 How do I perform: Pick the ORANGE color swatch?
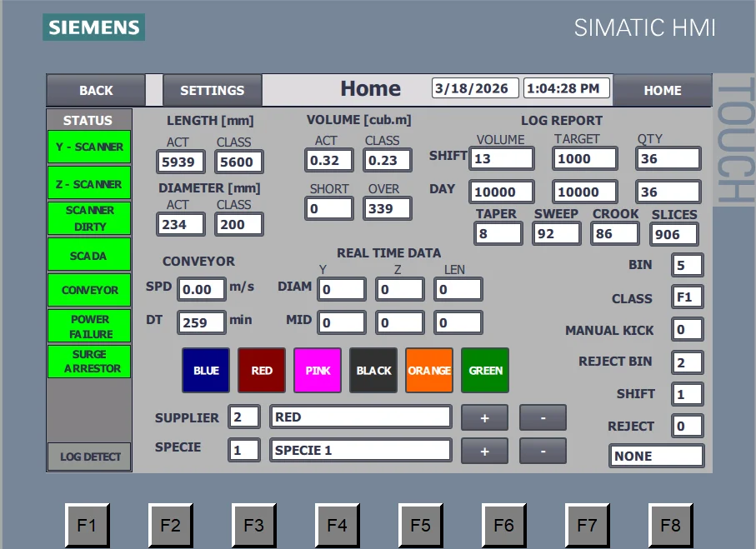point(429,371)
